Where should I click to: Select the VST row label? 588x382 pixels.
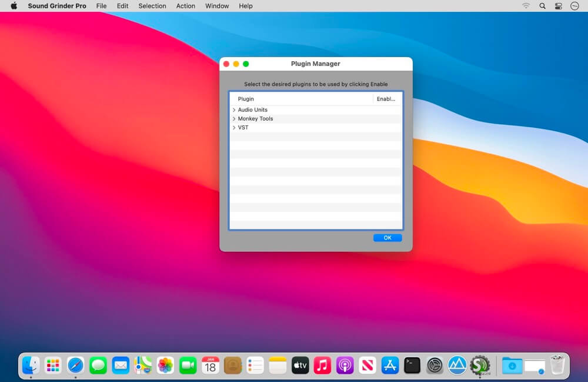(x=243, y=128)
